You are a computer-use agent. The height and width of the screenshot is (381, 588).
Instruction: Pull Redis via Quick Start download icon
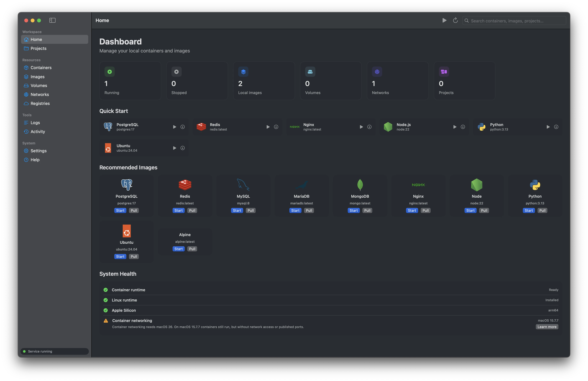click(276, 127)
